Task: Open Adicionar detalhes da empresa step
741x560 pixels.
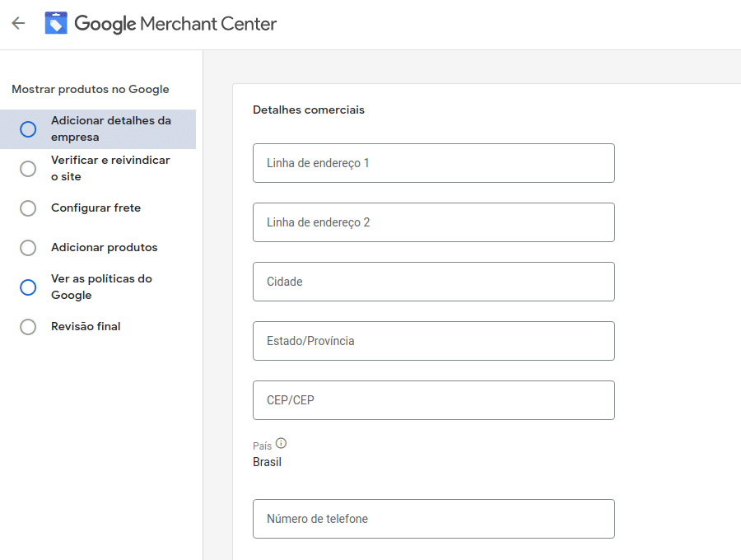Action: click(x=98, y=129)
